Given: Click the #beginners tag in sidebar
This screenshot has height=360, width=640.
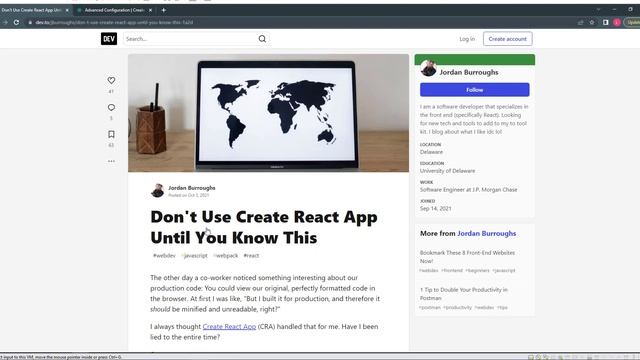Looking at the screenshot, I should coord(477,270).
